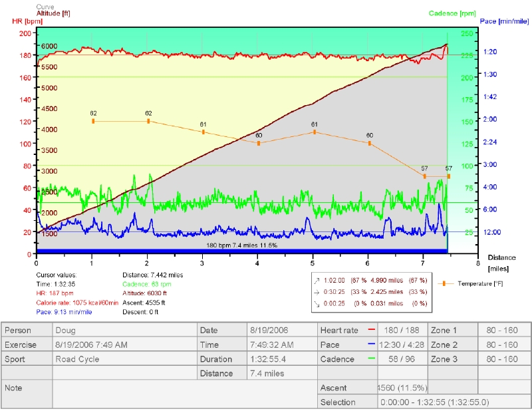Viewport: 532px width, 411px height.
Task: Click the Distance value '7.4 miles' in the table
Action: (282, 373)
